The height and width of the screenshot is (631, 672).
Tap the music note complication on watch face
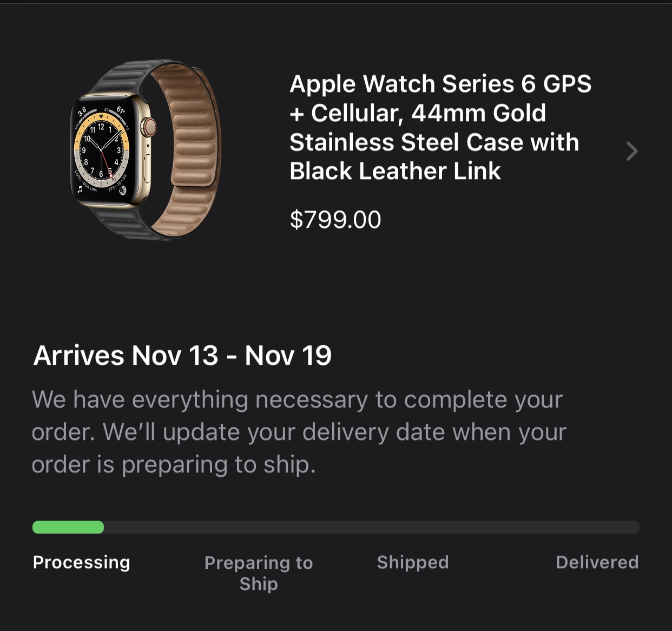[x=80, y=189]
